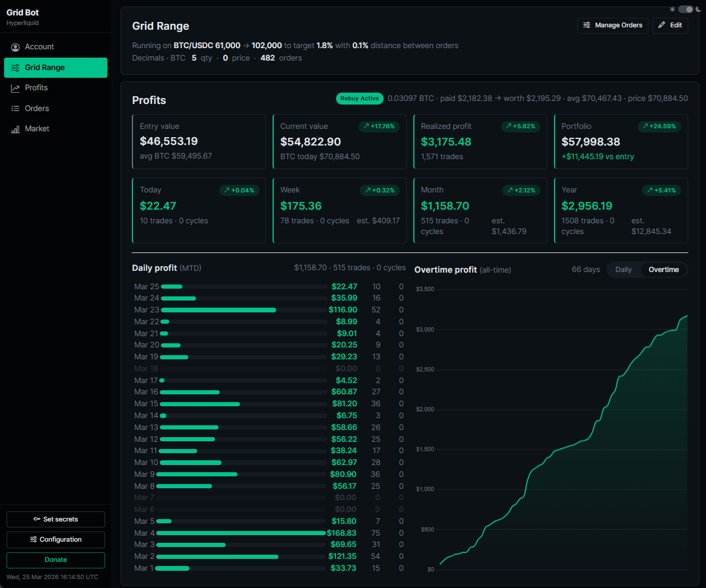This screenshot has width=706, height=588.
Task: Select the Market bar-chart icon in the sidebar
Action: (15, 128)
